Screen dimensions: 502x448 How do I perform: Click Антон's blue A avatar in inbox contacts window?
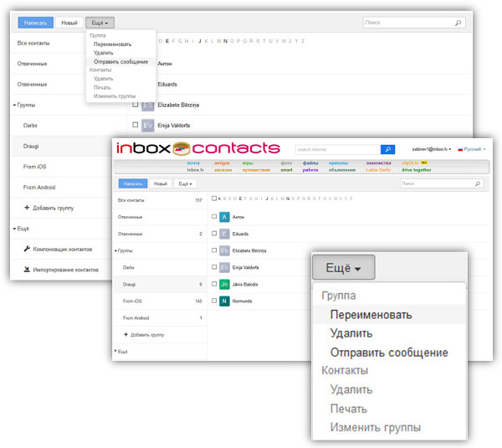coord(224,217)
